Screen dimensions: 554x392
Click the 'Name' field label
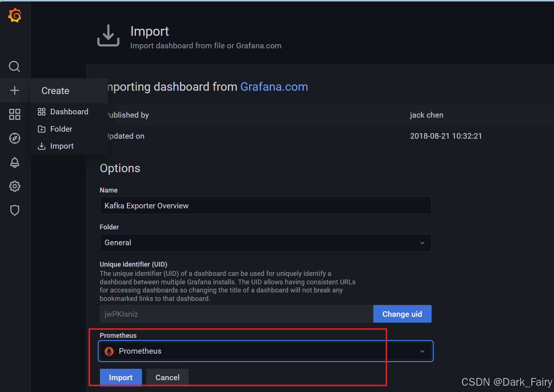(x=109, y=190)
